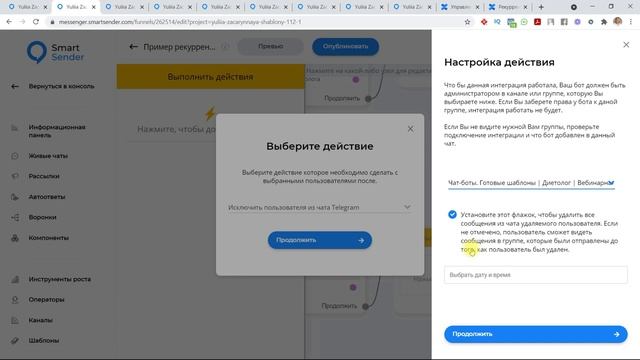Viewport: 640px width, 360px height.
Task: Bookmark page with star icon
Action: (467, 22)
